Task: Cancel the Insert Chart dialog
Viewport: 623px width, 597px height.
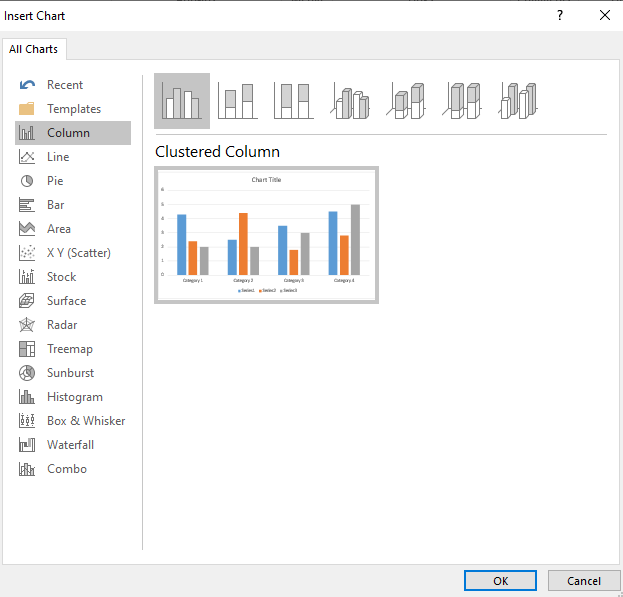Action: [x=584, y=581]
